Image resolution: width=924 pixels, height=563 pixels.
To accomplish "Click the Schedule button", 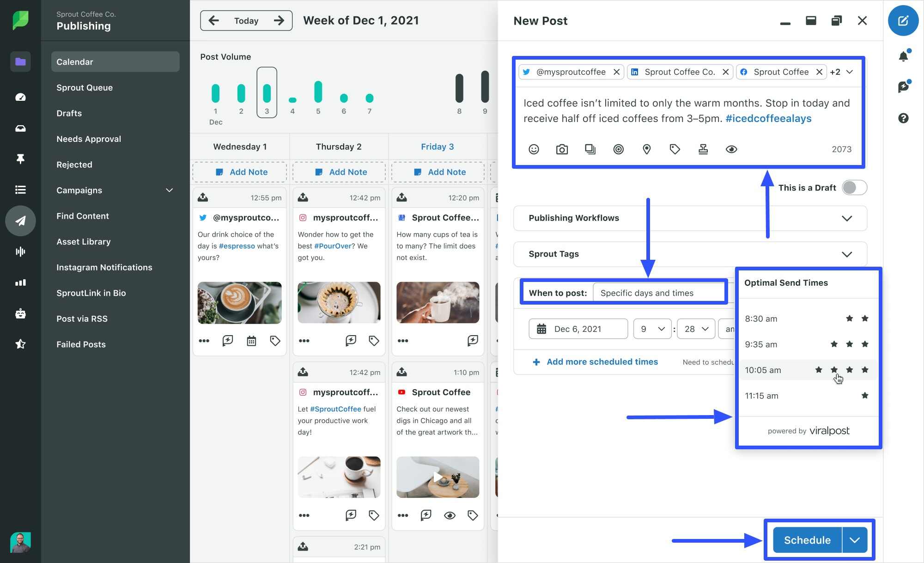I will tap(807, 539).
